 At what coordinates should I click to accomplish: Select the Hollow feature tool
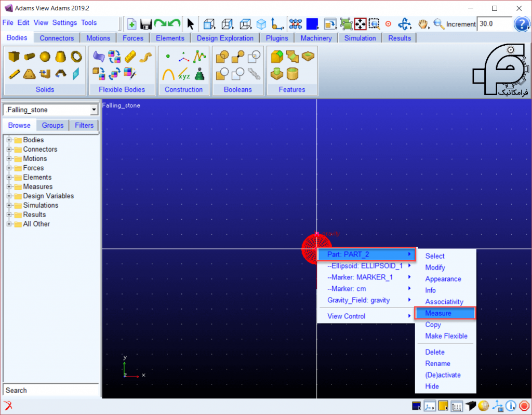click(x=292, y=74)
